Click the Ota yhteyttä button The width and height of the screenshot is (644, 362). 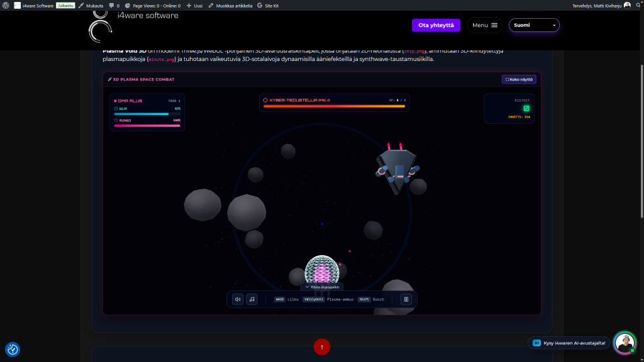click(436, 25)
